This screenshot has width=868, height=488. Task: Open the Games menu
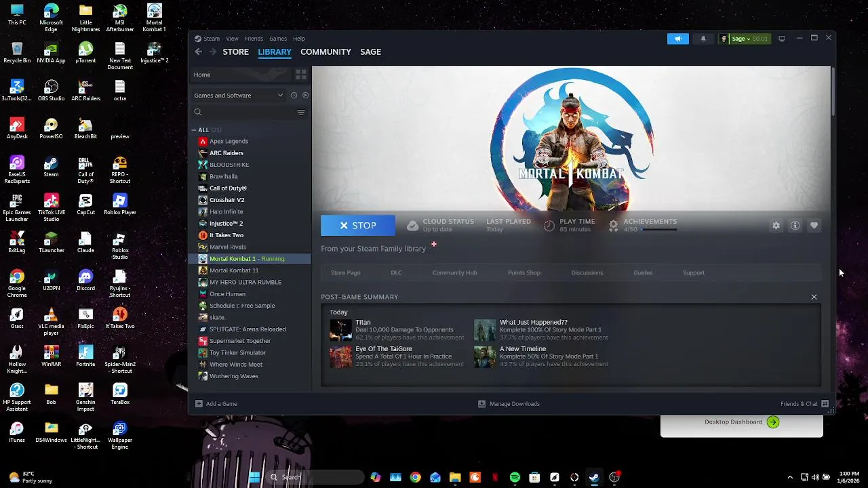278,39
